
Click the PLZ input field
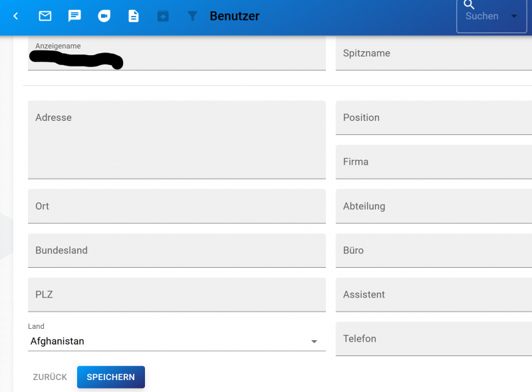(176, 294)
